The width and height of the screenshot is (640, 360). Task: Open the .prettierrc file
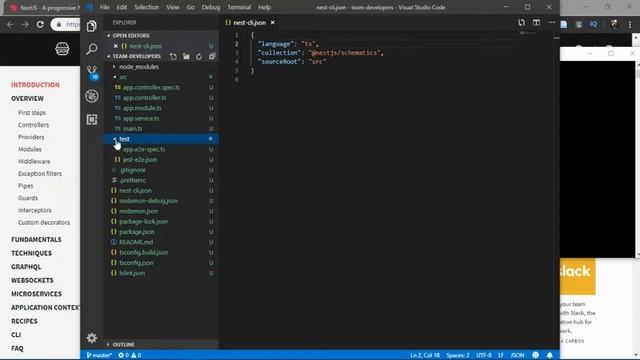pyautogui.click(x=132, y=180)
